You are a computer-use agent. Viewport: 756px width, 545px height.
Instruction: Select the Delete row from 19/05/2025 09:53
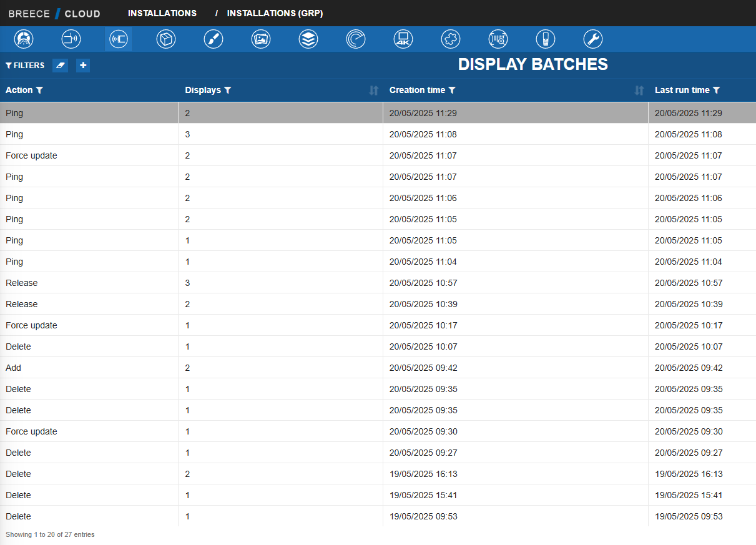tap(378, 516)
